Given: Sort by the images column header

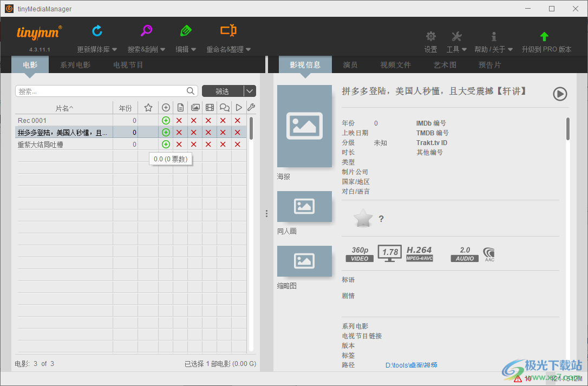Looking at the screenshot, I should pyautogui.click(x=195, y=108).
